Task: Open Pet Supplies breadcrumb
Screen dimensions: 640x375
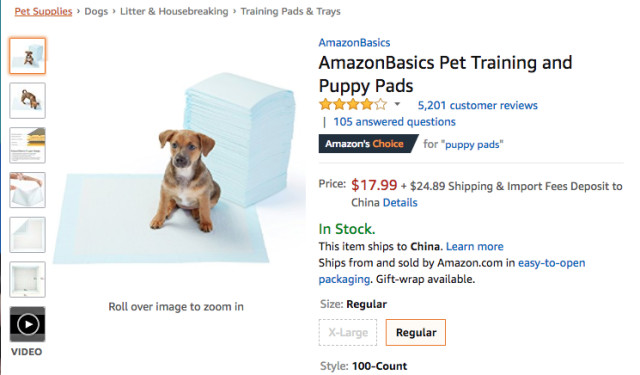Action: [43, 11]
